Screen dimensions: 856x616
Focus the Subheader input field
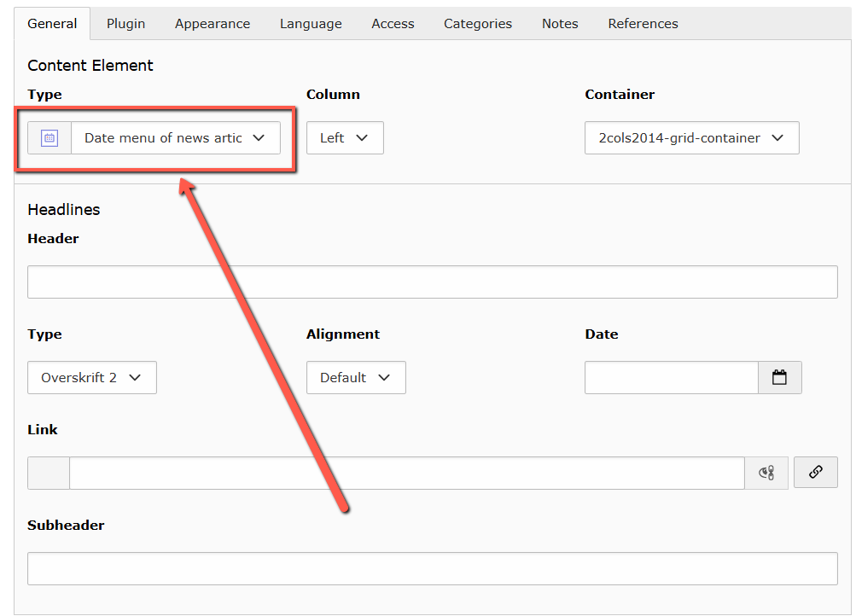point(432,569)
